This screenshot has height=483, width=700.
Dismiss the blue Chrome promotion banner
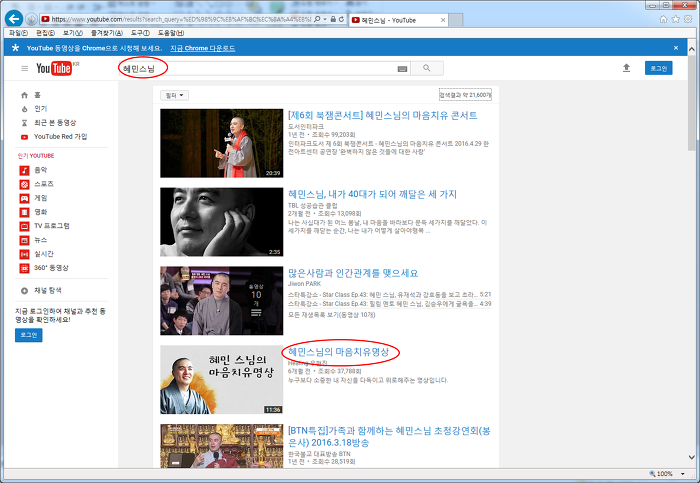tap(687, 48)
